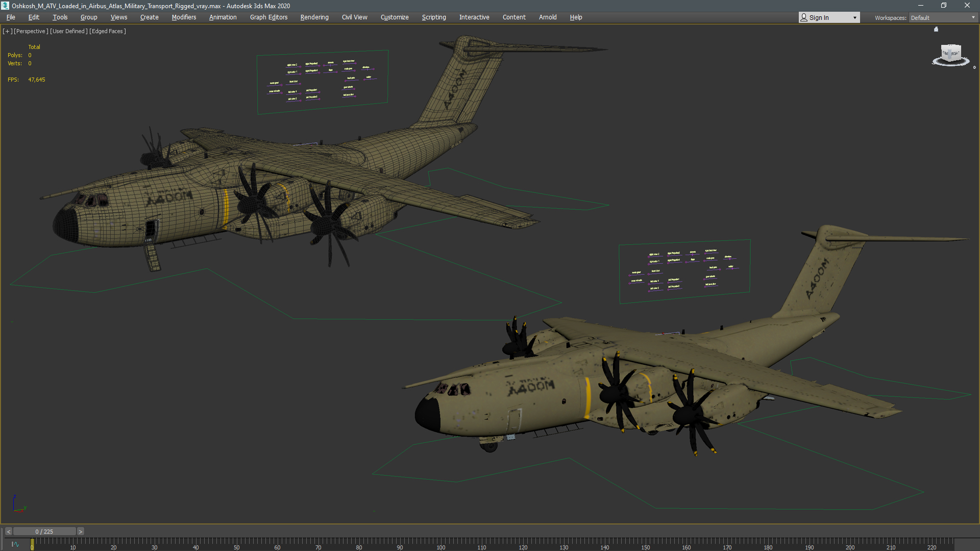
Task: Open the Graph Editors menu
Action: point(268,17)
